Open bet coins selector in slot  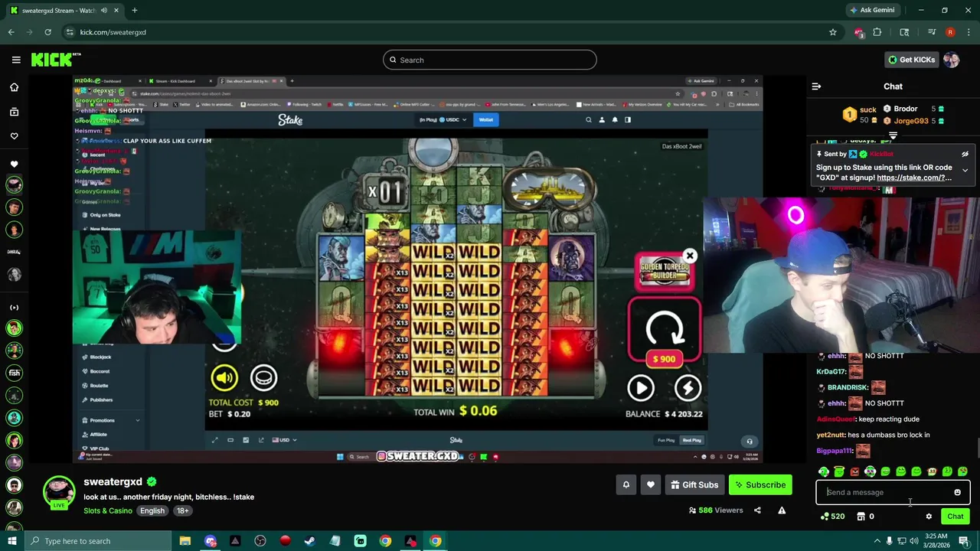point(263,377)
